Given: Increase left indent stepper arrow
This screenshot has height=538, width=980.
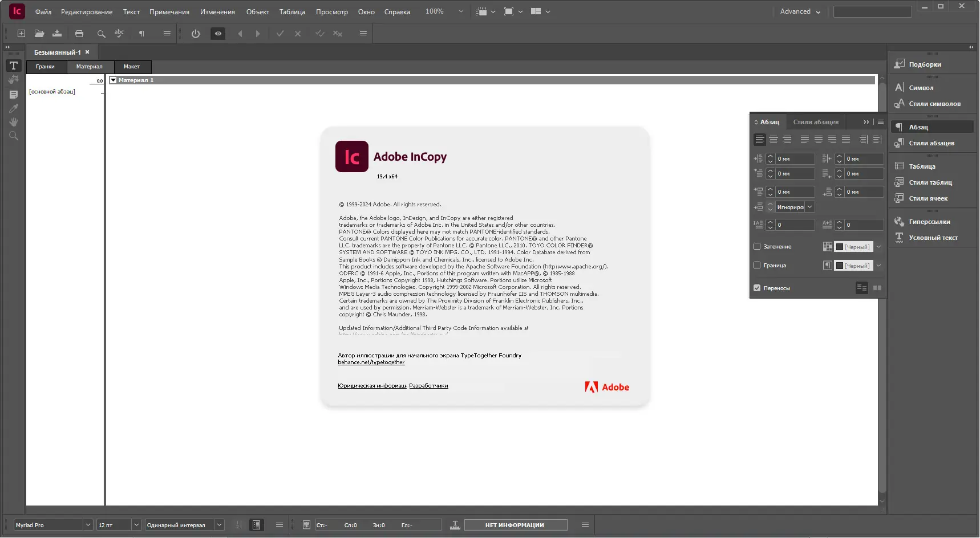Looking at the screenshot, I should pos(770,156).
